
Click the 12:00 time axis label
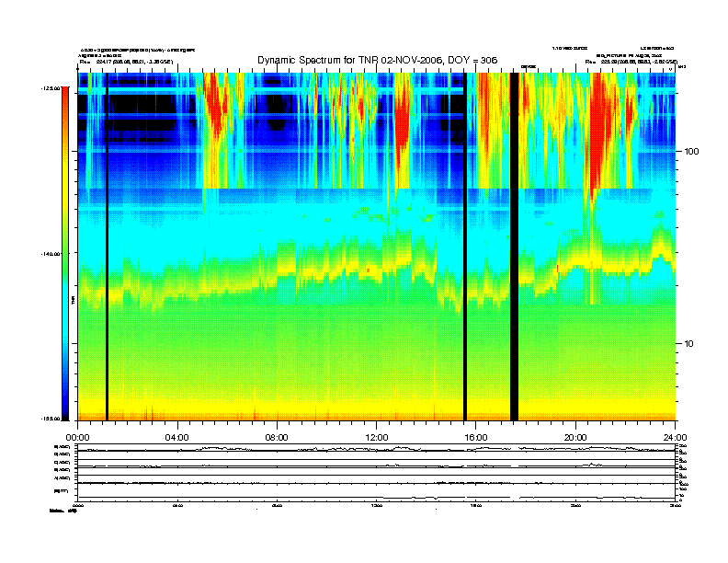(377, 438)
